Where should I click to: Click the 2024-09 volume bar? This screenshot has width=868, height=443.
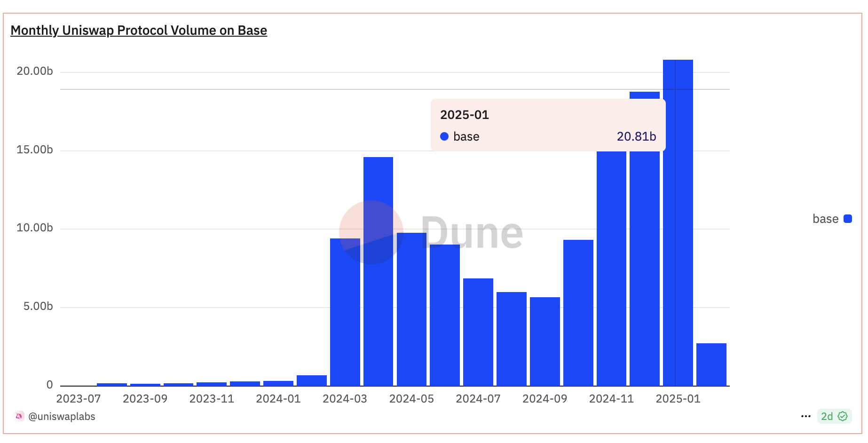point(544,341)
